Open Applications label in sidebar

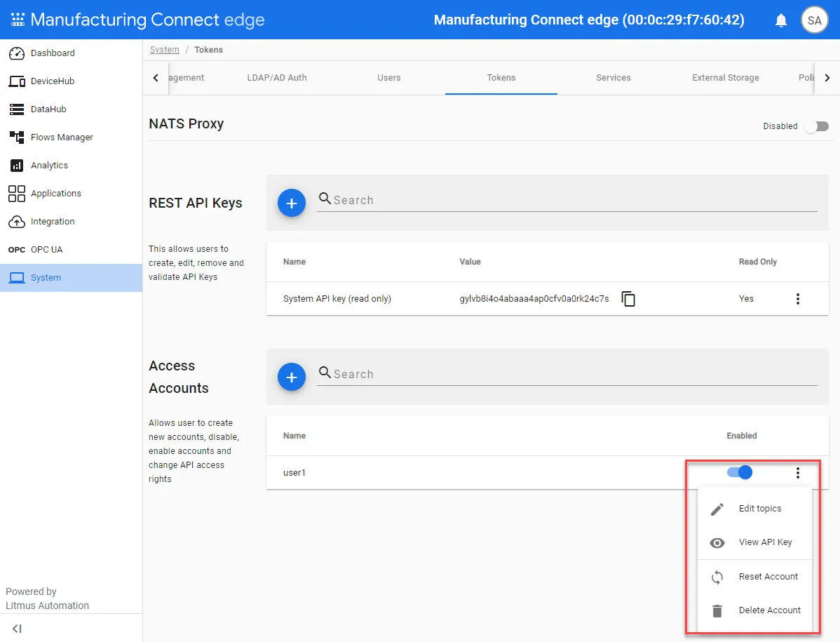click(x=55, y=194)
